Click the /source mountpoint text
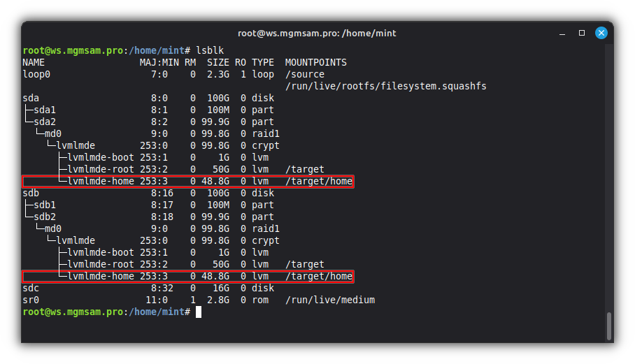This screenshot has height=364, width=635. [x=304, y=74]
